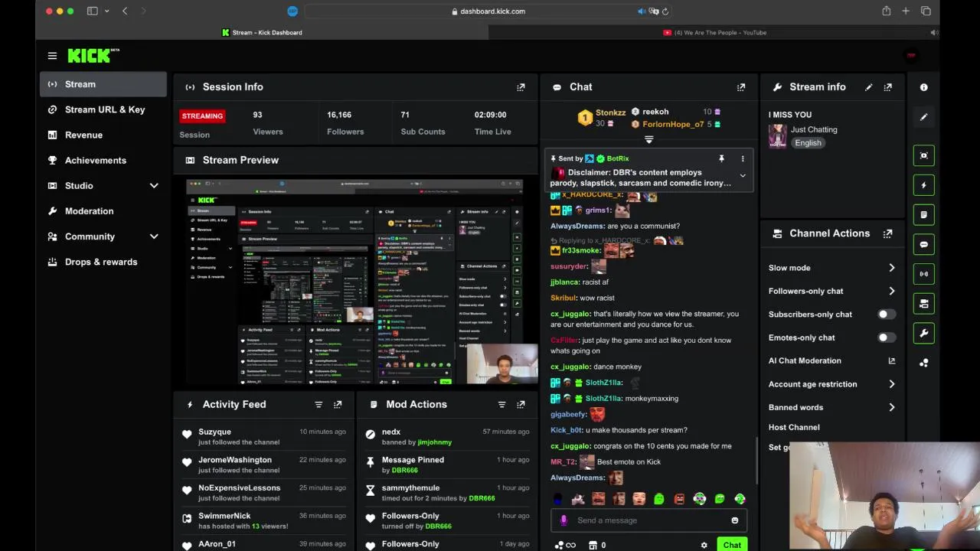Open Moderation page
This screenshot has width=980, height=551.
(103, 211)
